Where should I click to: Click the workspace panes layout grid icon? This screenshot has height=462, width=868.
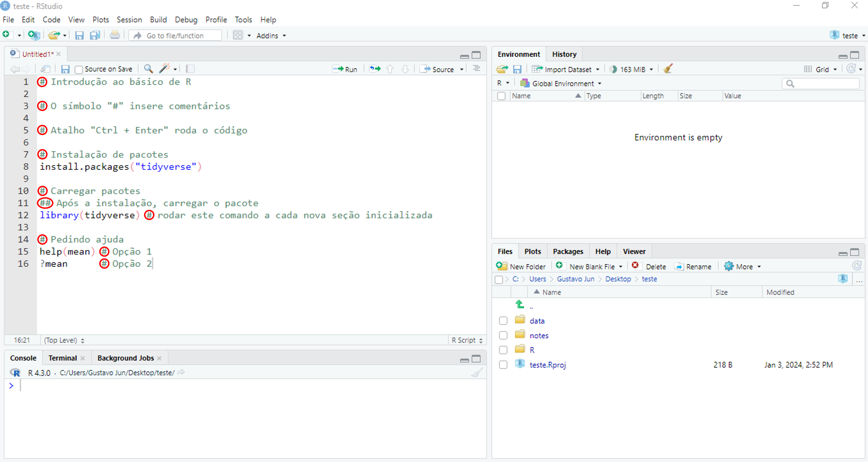click(x=238, y=35)
